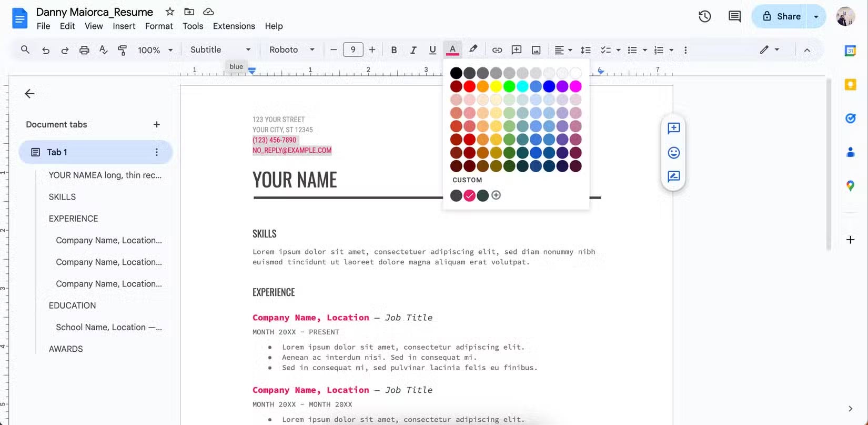Select the checked pink custom color swatch
Image resolution: width=868 pixels, height=425 pixels.
point(469,195)
